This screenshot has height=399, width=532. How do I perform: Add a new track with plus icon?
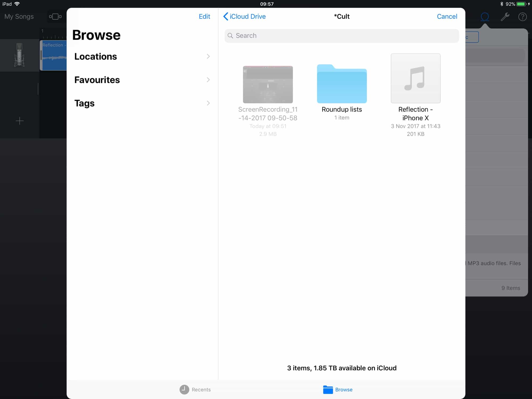click(19, 121)
